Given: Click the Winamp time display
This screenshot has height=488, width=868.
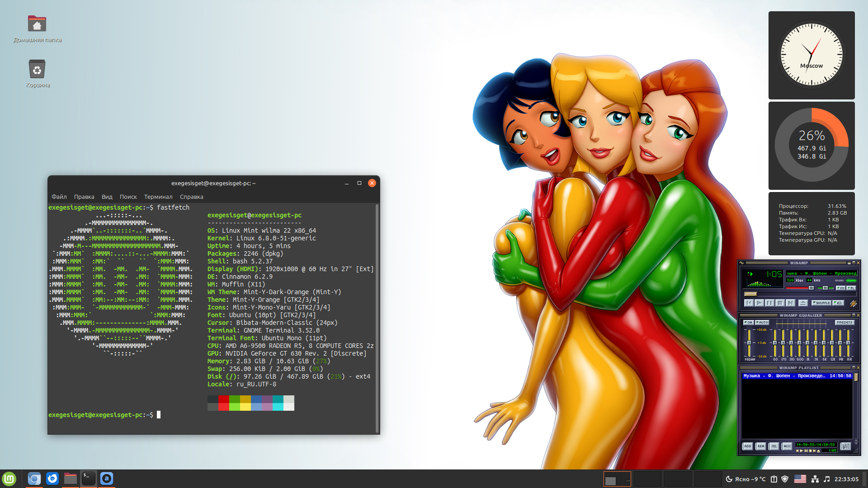Looking at the screenshot, I should 774,274.
